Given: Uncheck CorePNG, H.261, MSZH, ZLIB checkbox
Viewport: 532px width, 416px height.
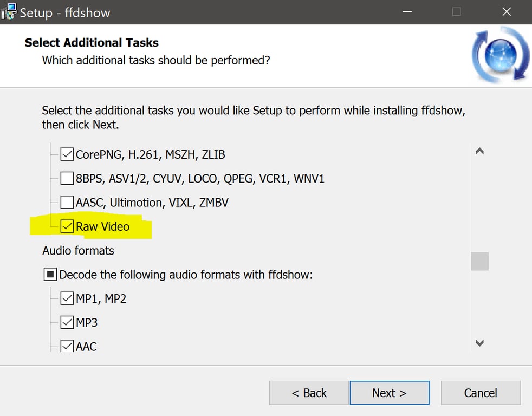Looking at the screenshot, I should (x=67, y=155).
